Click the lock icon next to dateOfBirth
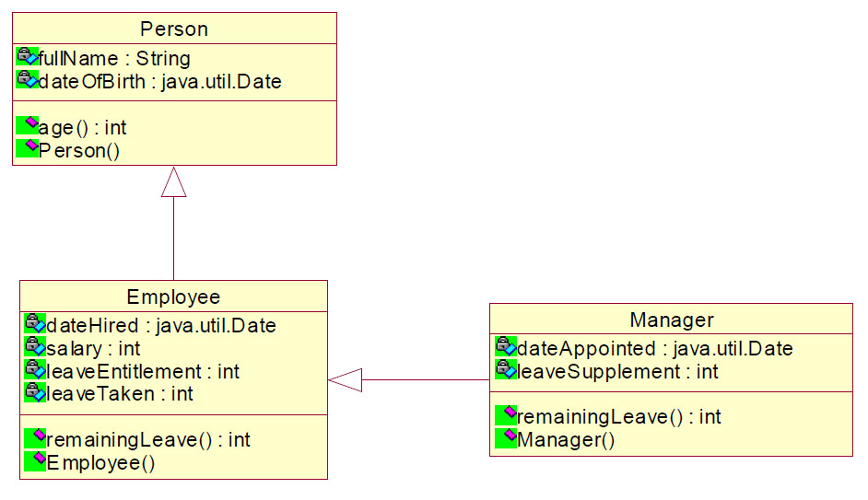This screenshot has height=500, width=868. click(27, 79)
